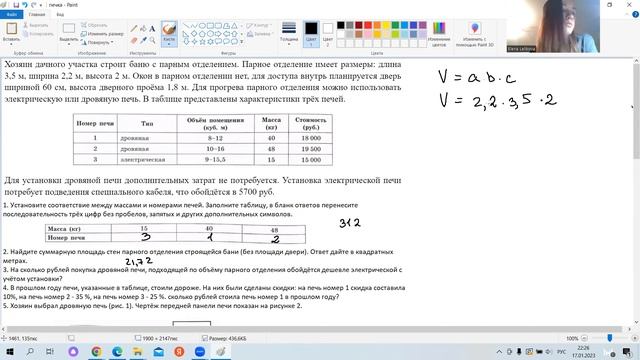Open the Paste dropdown arrow
The height and width of the screenshot is (360, 640).
point(11,44)
